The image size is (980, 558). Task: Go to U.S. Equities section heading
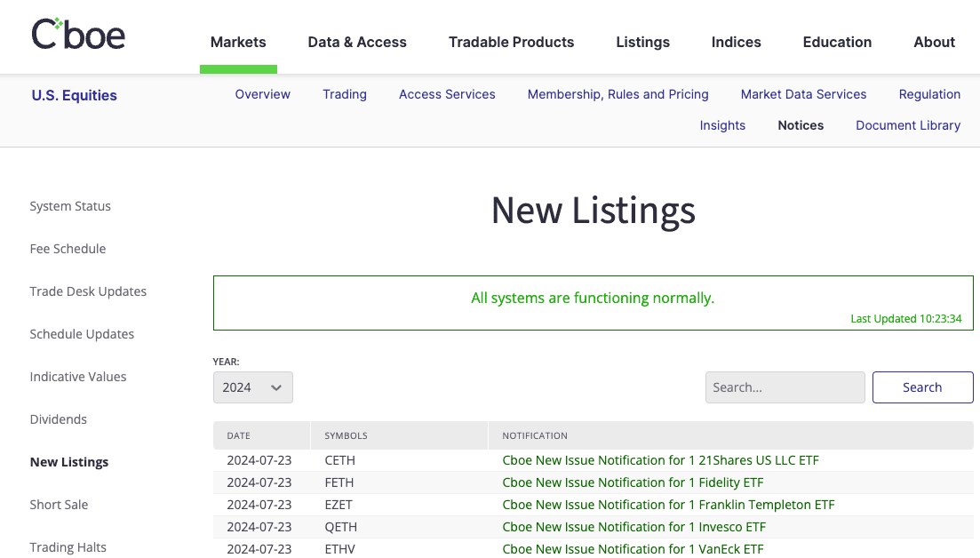tap(75, 95)
